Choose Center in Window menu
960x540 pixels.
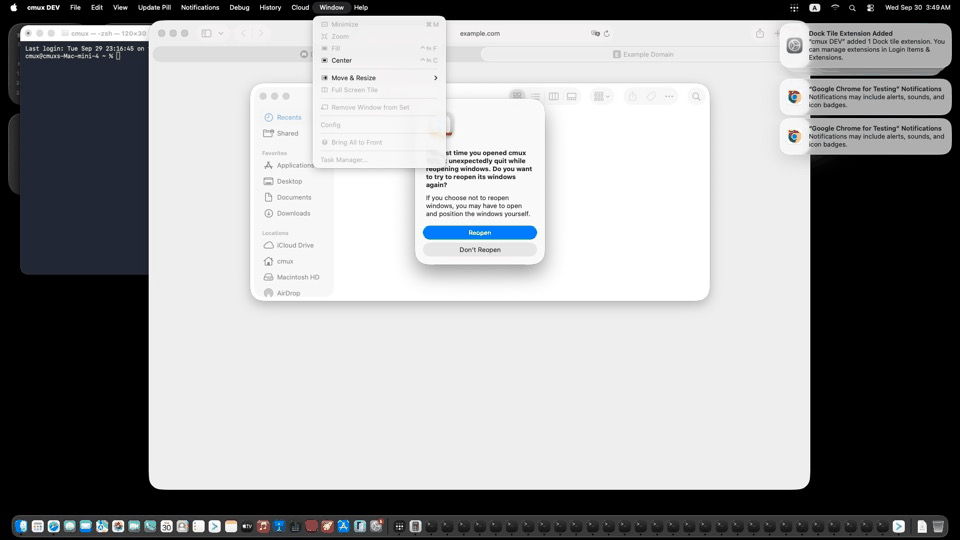tap(380, 61)
